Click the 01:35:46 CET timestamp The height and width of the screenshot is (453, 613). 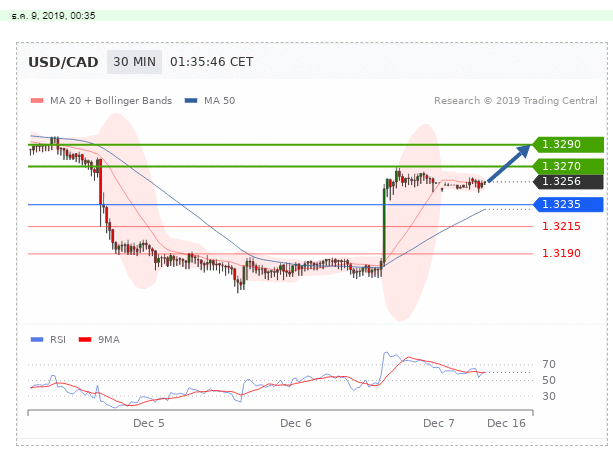pos(212,62)
